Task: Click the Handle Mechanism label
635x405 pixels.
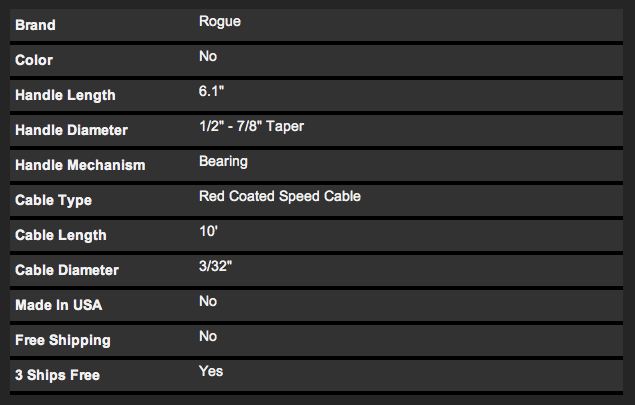Action: pos(80,165)
